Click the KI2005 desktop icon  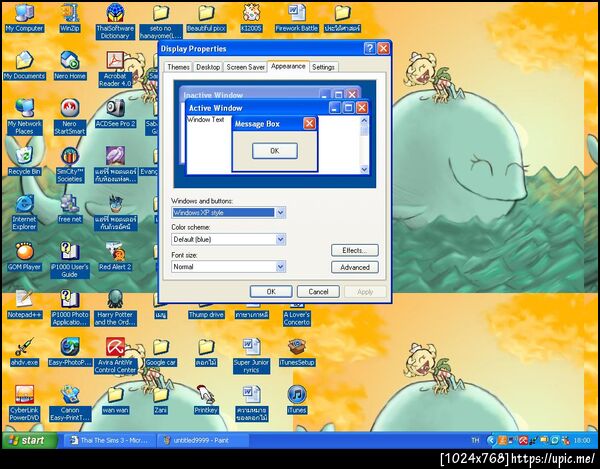[251, 18]
